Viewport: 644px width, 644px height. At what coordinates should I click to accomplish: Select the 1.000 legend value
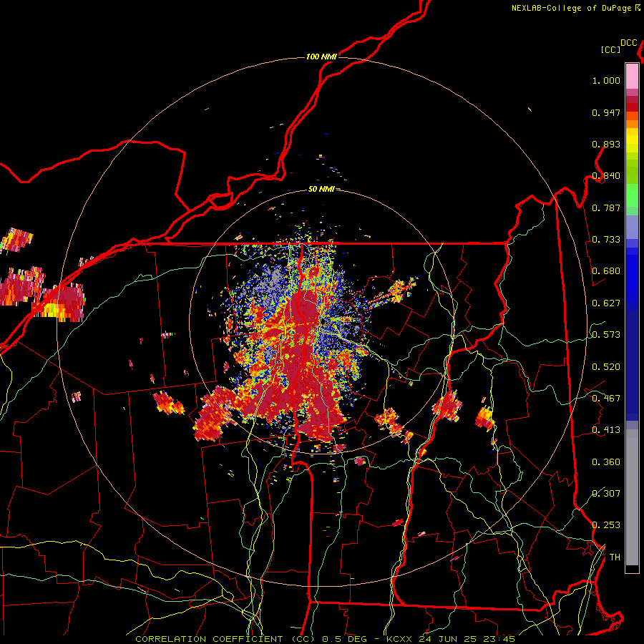coord(606,80)
